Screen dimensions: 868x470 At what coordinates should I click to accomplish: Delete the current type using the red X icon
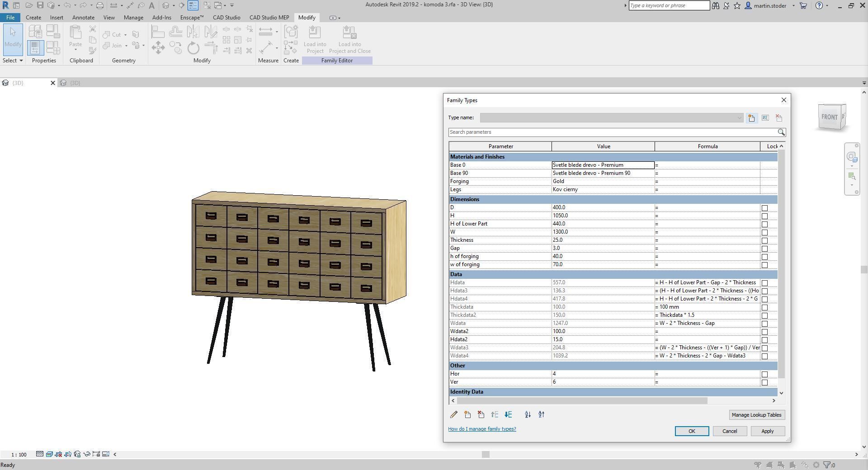778,117
